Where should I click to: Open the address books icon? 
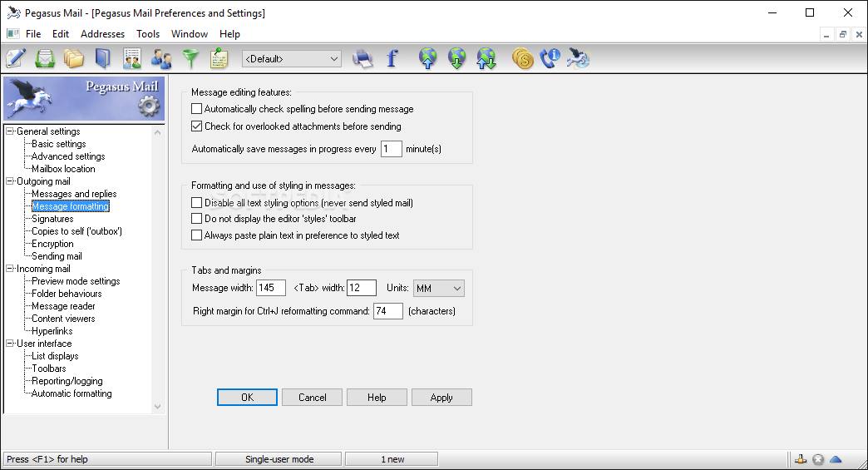tap(103, 58)
